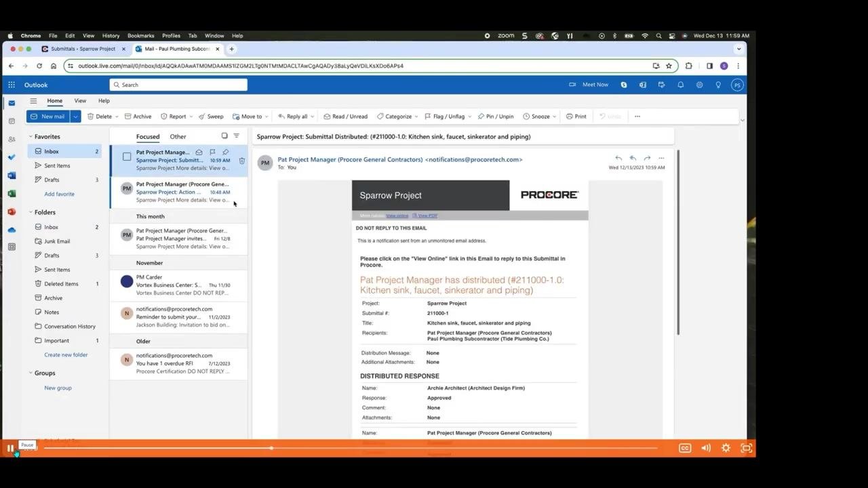Click the Forward arrow in reading pane
The height and width of the screenshot is (488, 868).
tap(647, 158)
